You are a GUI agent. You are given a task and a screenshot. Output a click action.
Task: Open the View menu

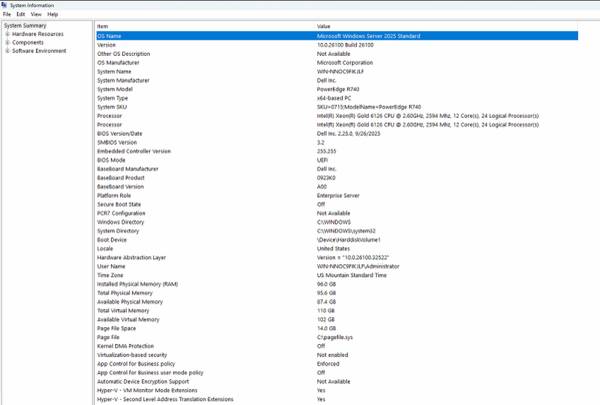[x=35, y=15]
